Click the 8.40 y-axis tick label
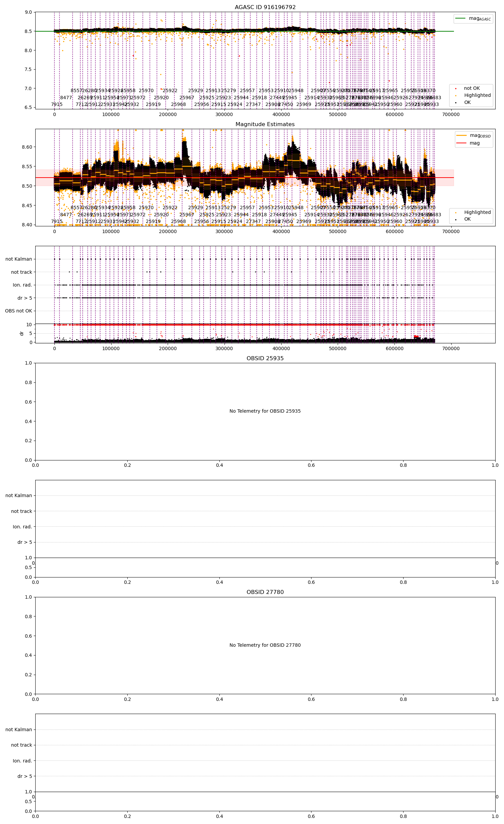The image size is (504, 824). click(27, 225)
